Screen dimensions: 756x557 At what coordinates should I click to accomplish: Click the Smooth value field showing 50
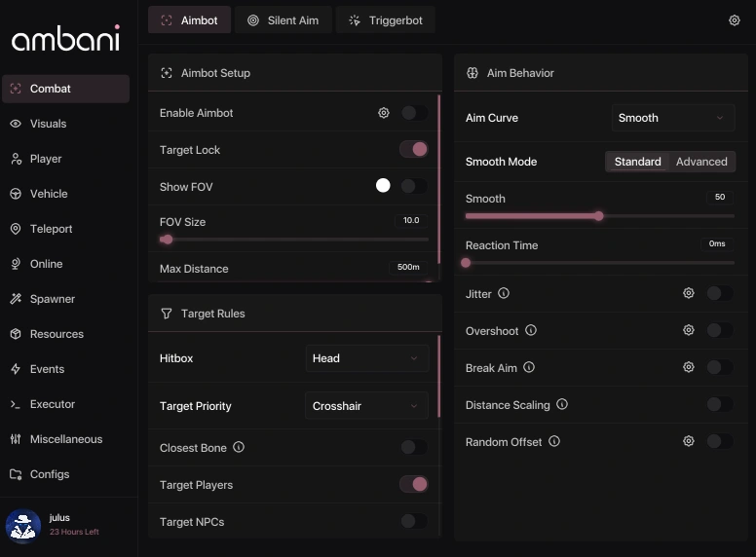pyautogui.click(x=720, y=197)
